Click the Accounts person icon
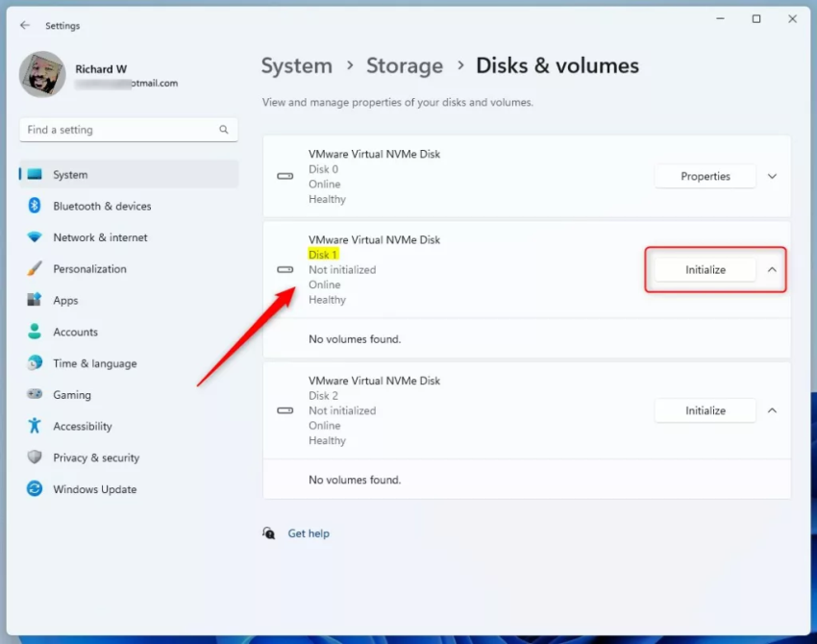817x644 pixels. point(35,332)
